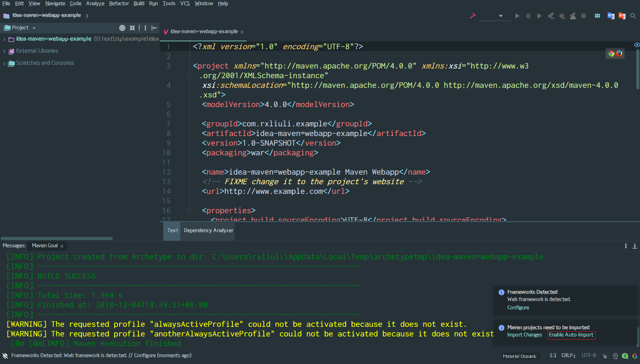Click the editor vertical scrollbar thumb

(638, 69)
